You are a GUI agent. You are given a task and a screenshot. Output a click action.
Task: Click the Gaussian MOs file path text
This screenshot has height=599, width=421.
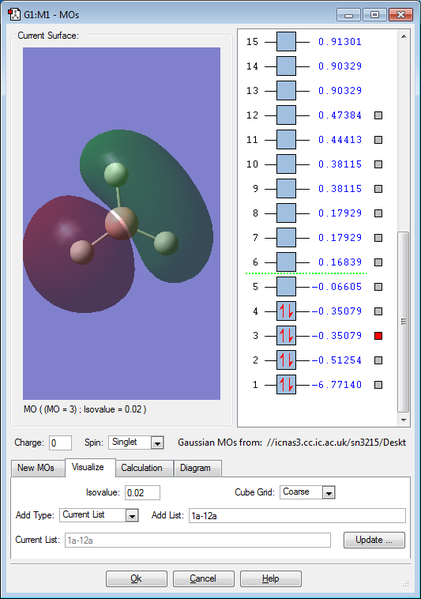coord(336,443)
